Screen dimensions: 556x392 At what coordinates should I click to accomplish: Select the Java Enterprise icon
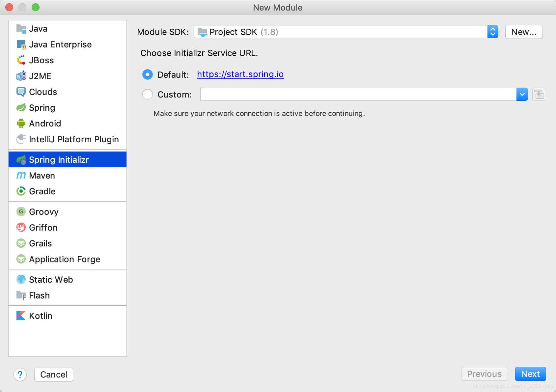tap(21, 44)
